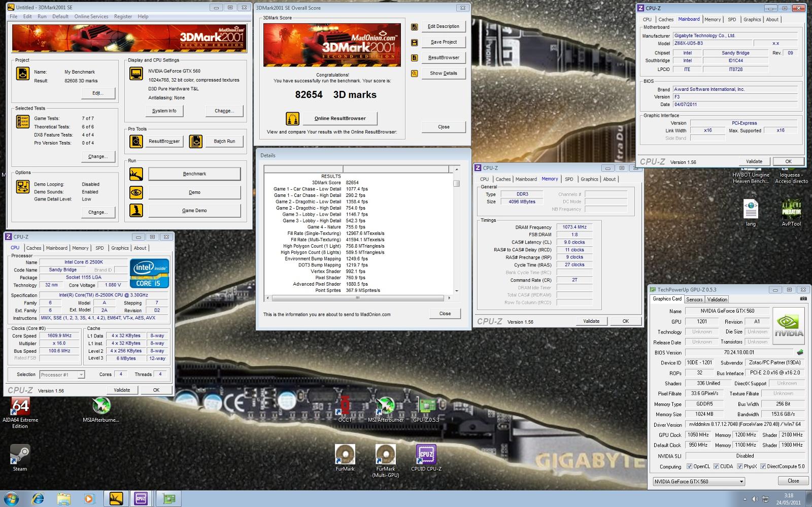The image size is (812, 507).
Task: Click the Save Project disk icon
Action: (415, 43)
